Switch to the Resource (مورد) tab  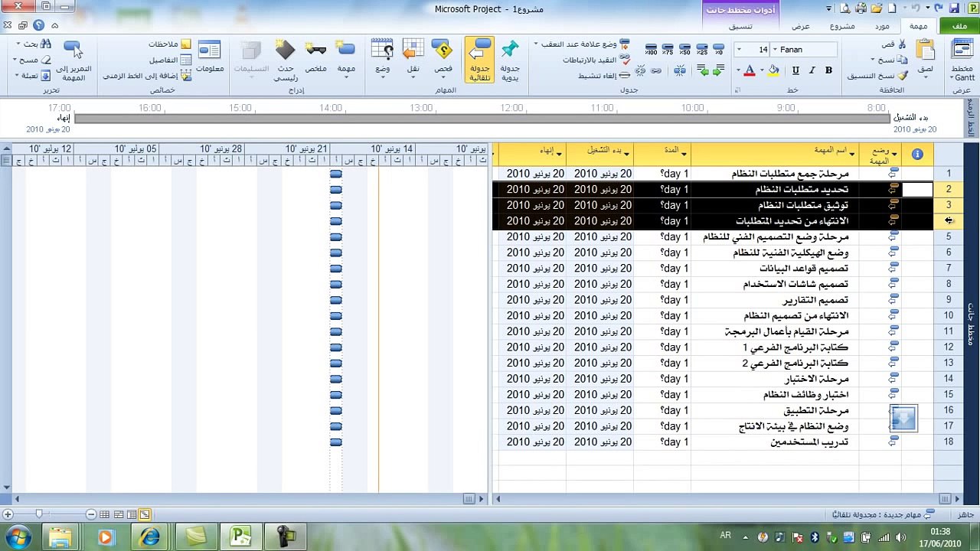coord(881,26)
